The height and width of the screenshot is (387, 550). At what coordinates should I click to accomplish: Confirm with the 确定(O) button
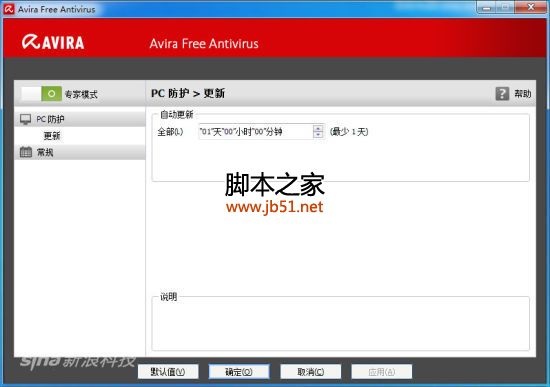pyautogui.click(x=239, y=372)
